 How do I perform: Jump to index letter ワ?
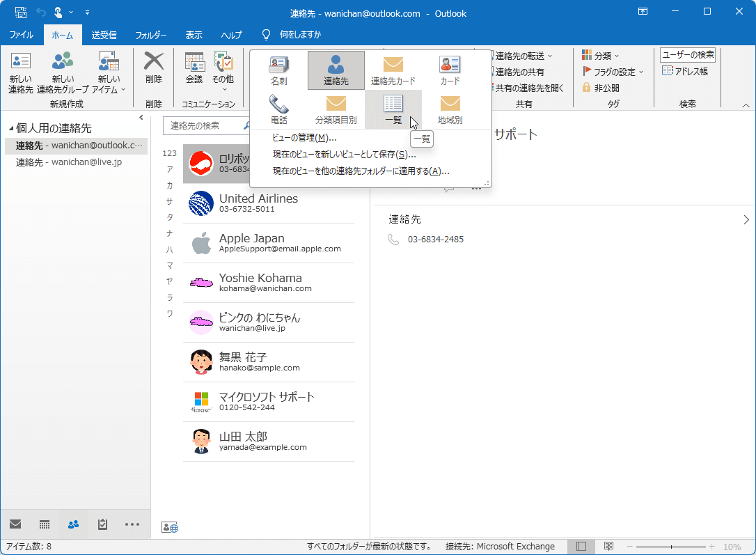[x=169, y=313]
